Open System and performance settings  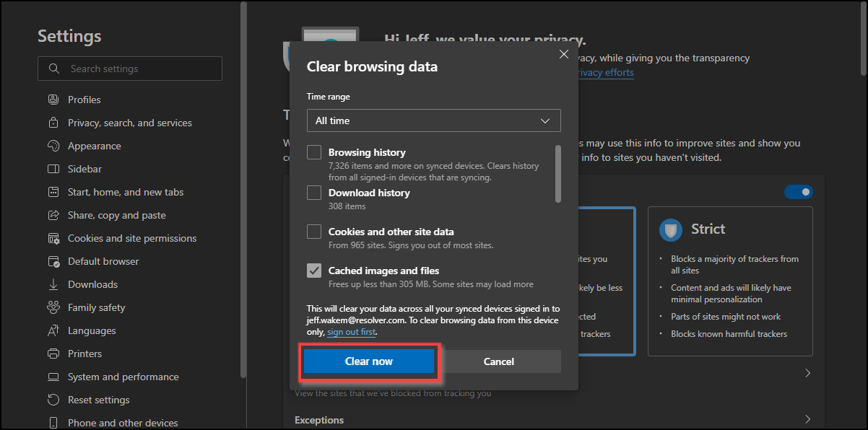pos(123,377)
